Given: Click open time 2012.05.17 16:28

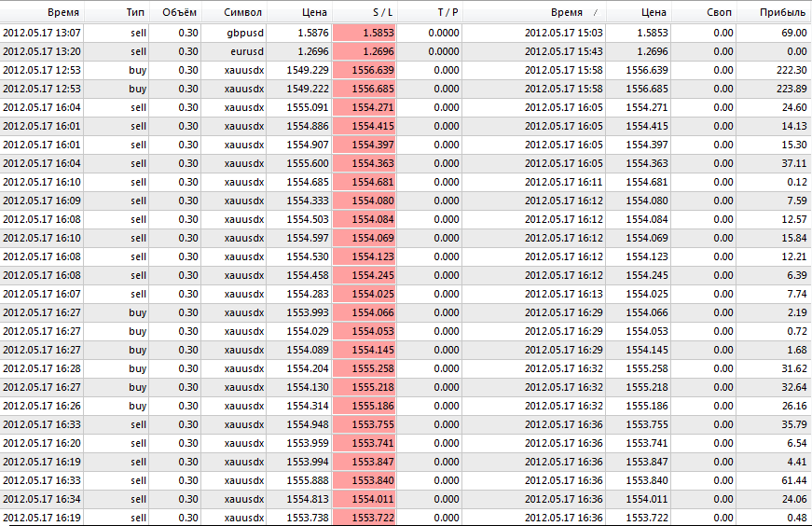Looking at the screenshot, I should (x=41, y=369).
